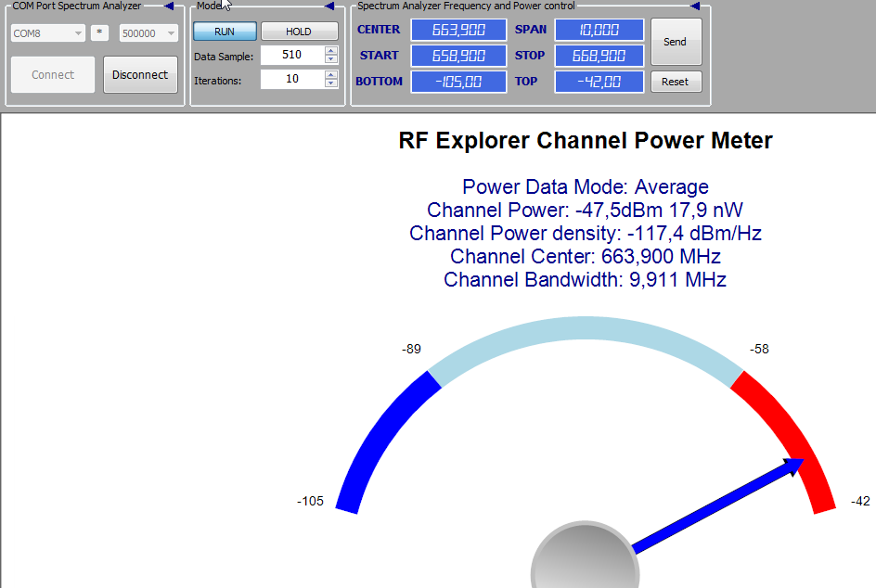Decrease Iterations with down arrow
The width and height of the screenshot is (876, 588).
[x=331, y=83]
